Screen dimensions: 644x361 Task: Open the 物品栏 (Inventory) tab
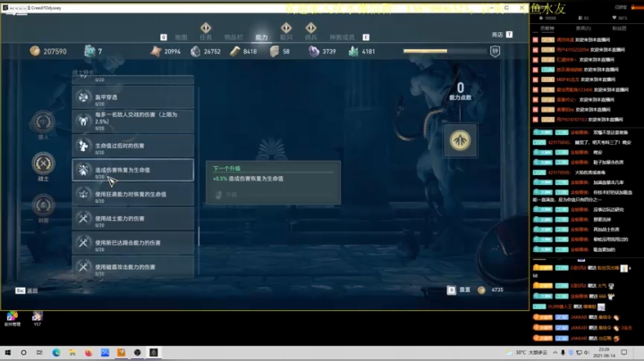[233, 38]
